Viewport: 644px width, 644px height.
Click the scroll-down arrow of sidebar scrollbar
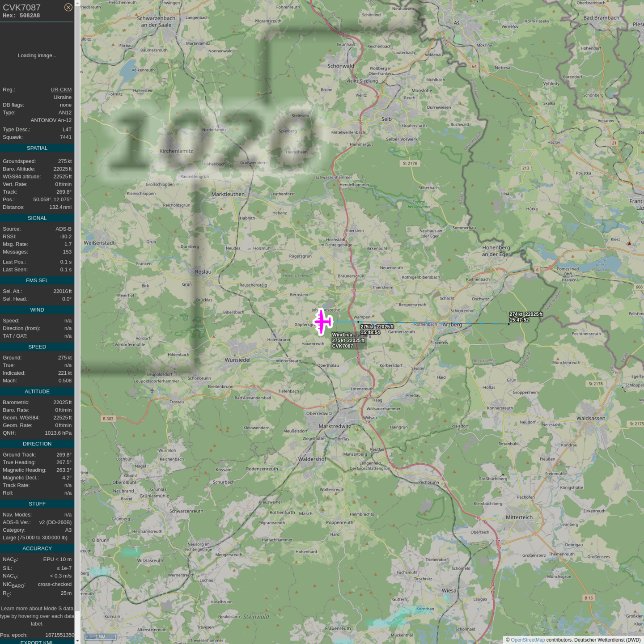pos(77,641)
